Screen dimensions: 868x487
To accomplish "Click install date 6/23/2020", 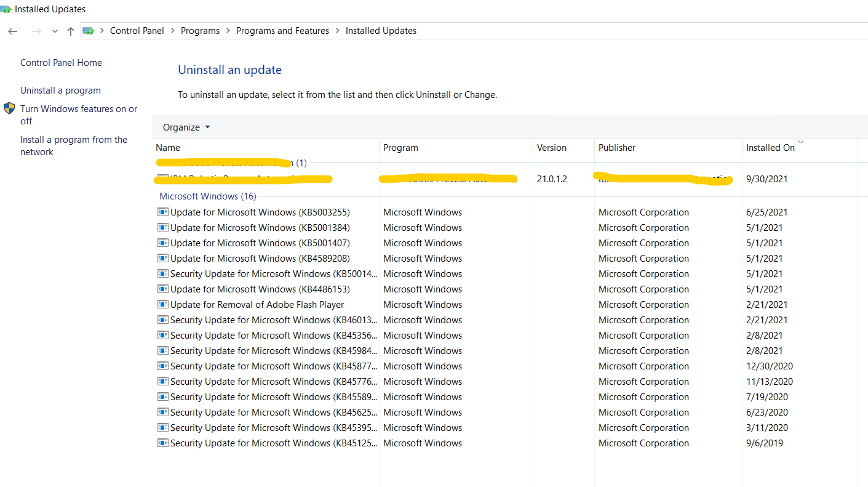I will pos(767,413).
